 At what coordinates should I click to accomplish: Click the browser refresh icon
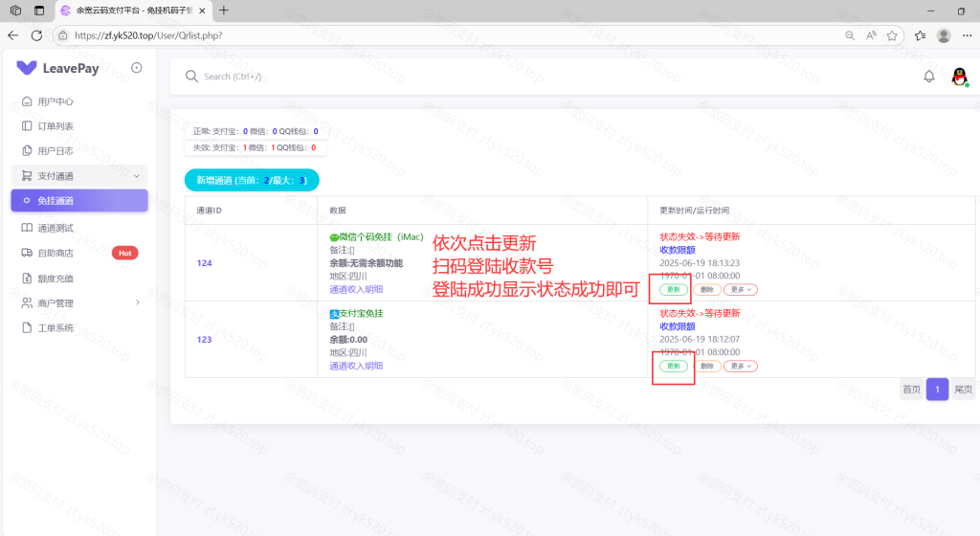point(36,35)
